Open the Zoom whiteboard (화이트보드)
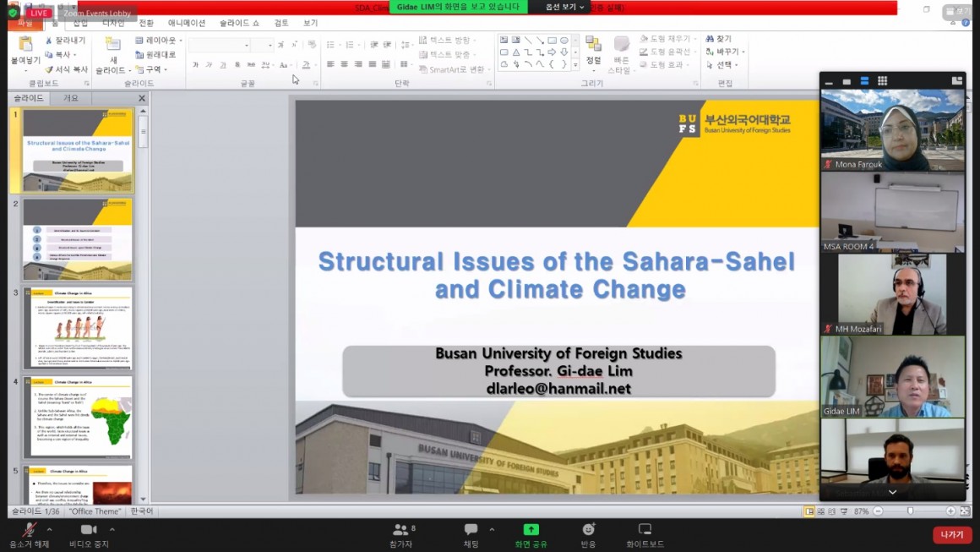 [645, 536]
